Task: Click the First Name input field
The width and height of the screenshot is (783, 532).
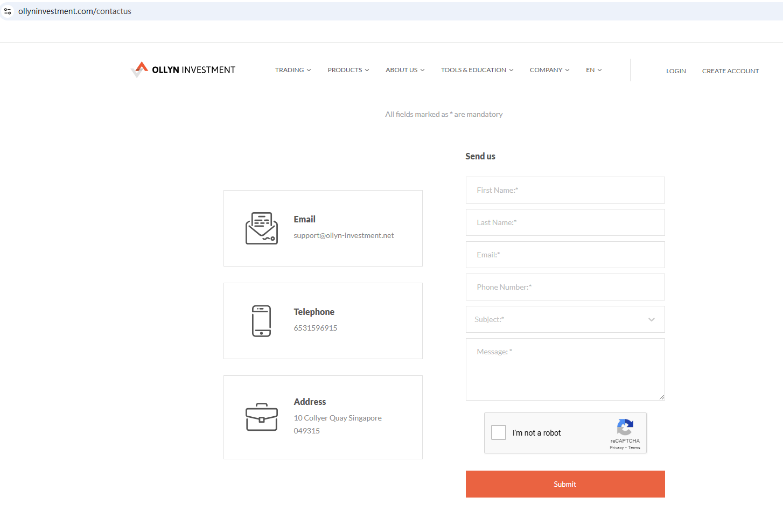Action: 565,190
